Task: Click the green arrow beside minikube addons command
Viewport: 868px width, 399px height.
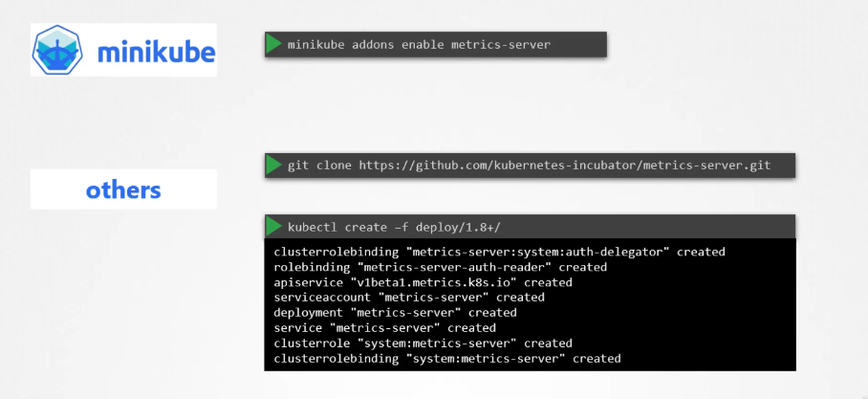Action: tap(273, 44)
